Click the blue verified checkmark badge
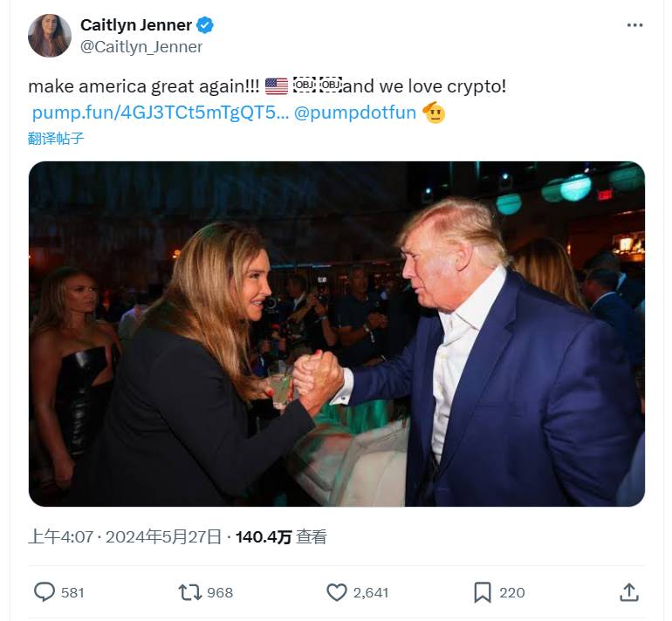The image size is (672, 621). [x=205, y=25]
